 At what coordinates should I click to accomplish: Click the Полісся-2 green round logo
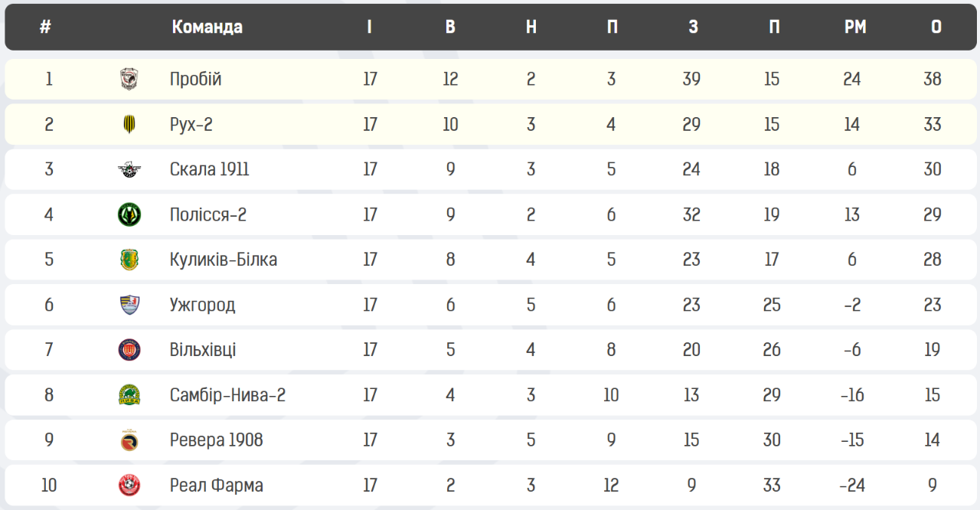[x=129, y=214]
